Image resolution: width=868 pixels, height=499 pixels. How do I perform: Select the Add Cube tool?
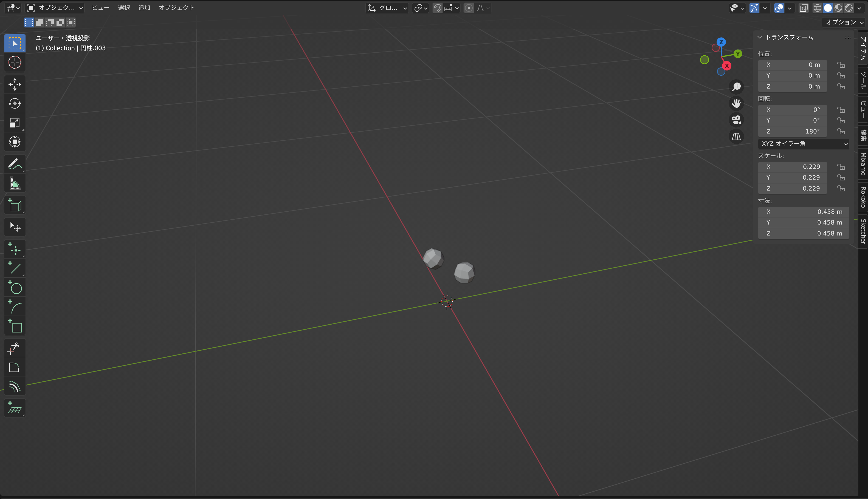pos(15,205)
